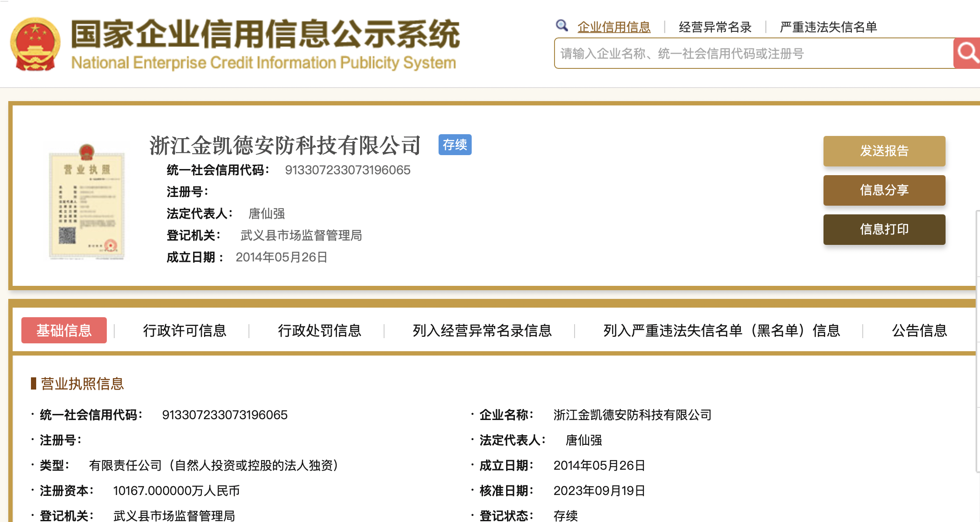
Task: Select the 经营异常名录 search category
Action: click(715, 27)
